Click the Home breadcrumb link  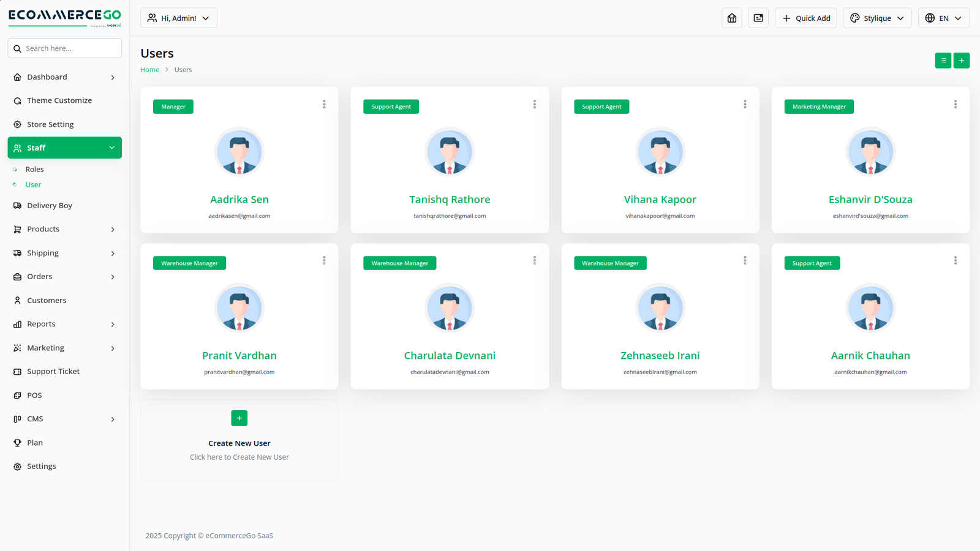149,70
